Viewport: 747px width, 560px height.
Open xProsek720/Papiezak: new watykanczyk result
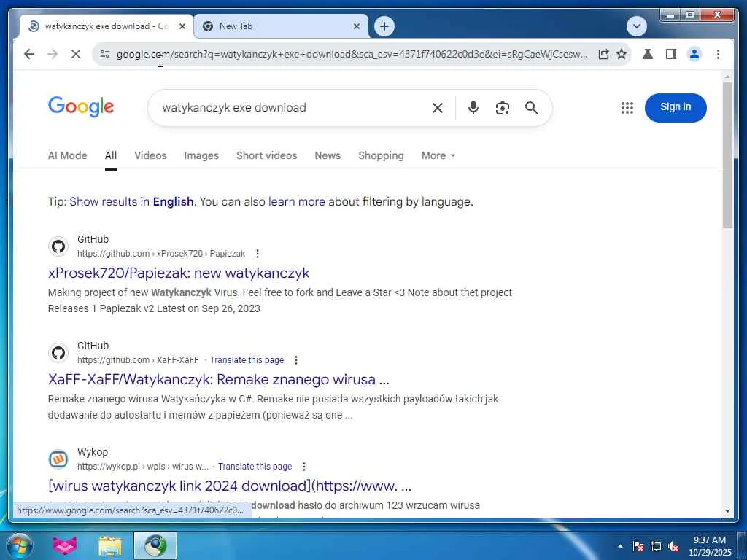pos(179,273)
